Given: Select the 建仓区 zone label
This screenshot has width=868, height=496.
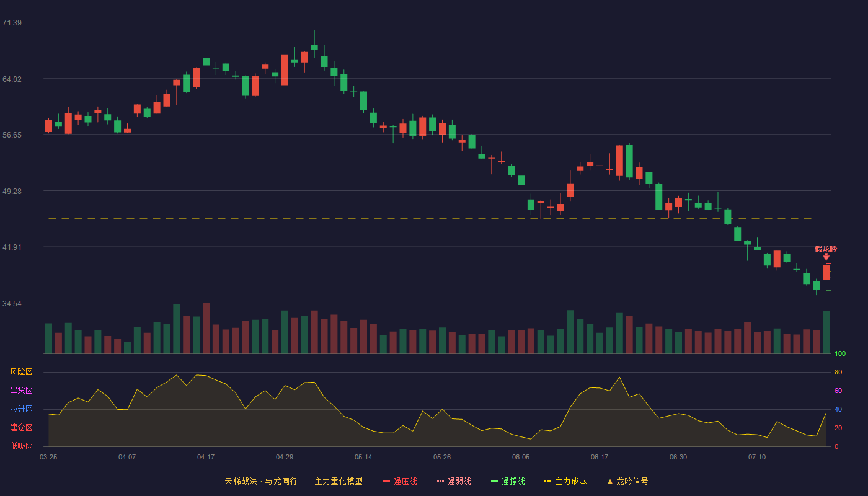Looking at the screenshot, I should (x=21, y=428).
